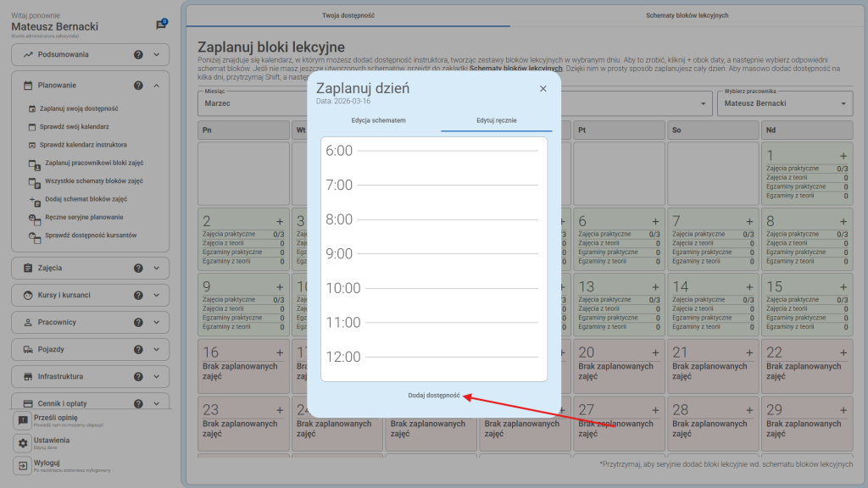Click the Ustawienia gear icon

click(23, 443)
